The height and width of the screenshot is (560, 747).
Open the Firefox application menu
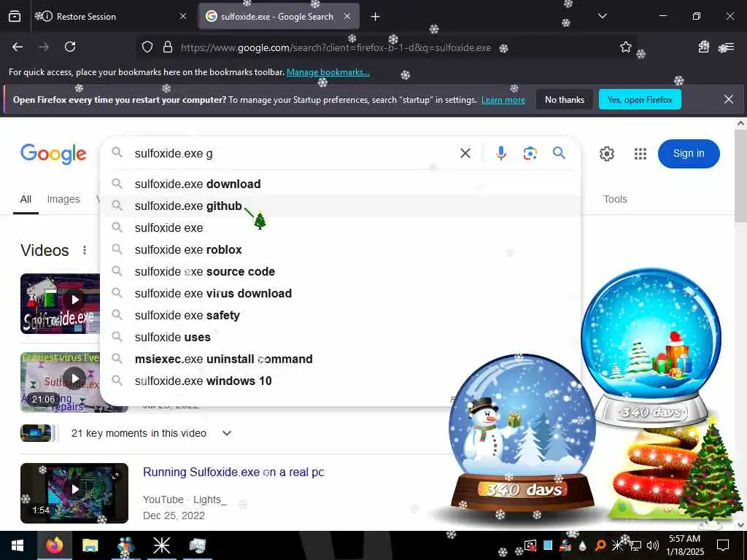tap(729, 47)
